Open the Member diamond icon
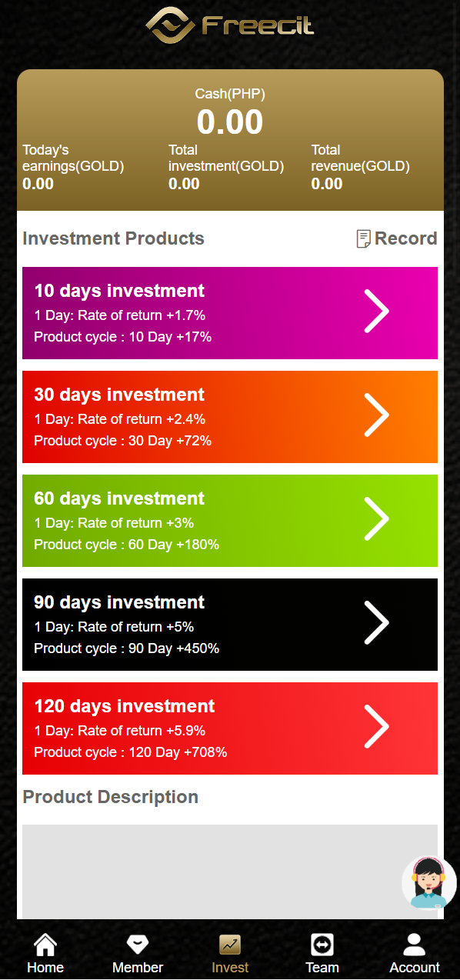 click(x=138, y=944)
